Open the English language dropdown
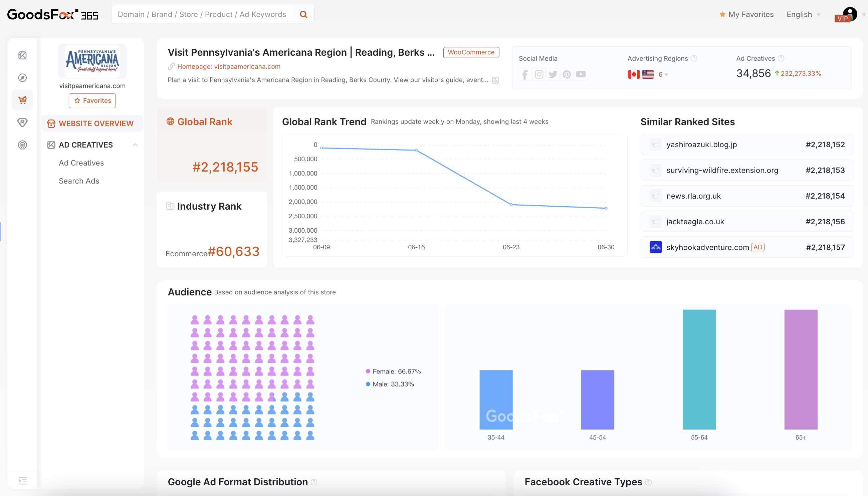 click(803, 14)
